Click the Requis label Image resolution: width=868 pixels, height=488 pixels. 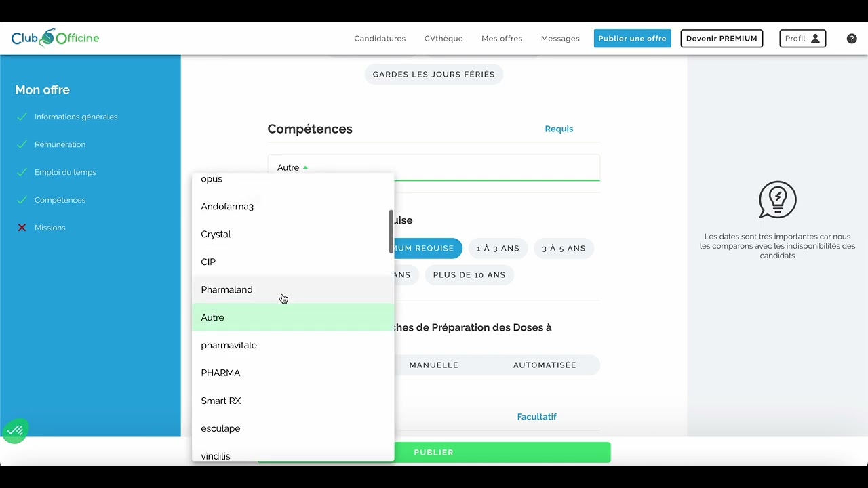coord(559,129)
